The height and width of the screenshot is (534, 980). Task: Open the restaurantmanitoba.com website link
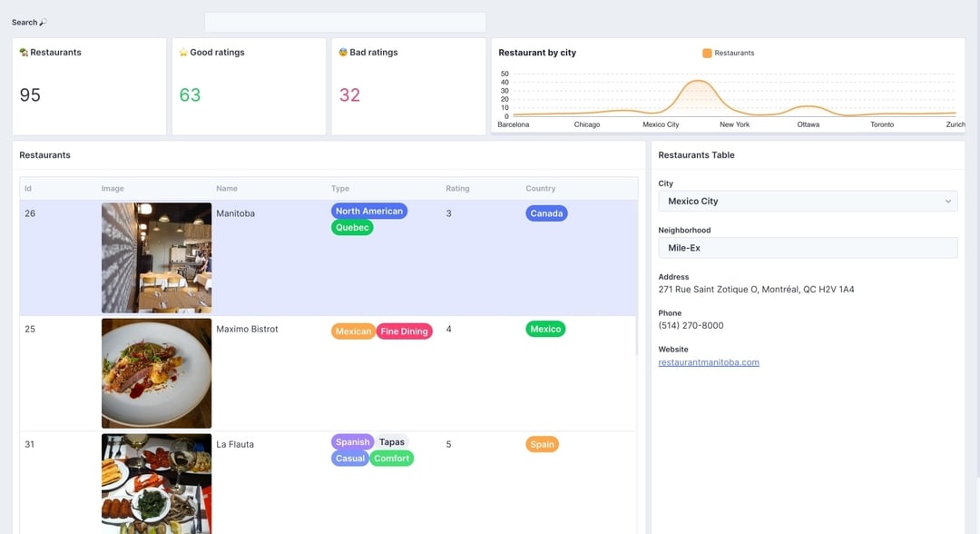point(708,361)
